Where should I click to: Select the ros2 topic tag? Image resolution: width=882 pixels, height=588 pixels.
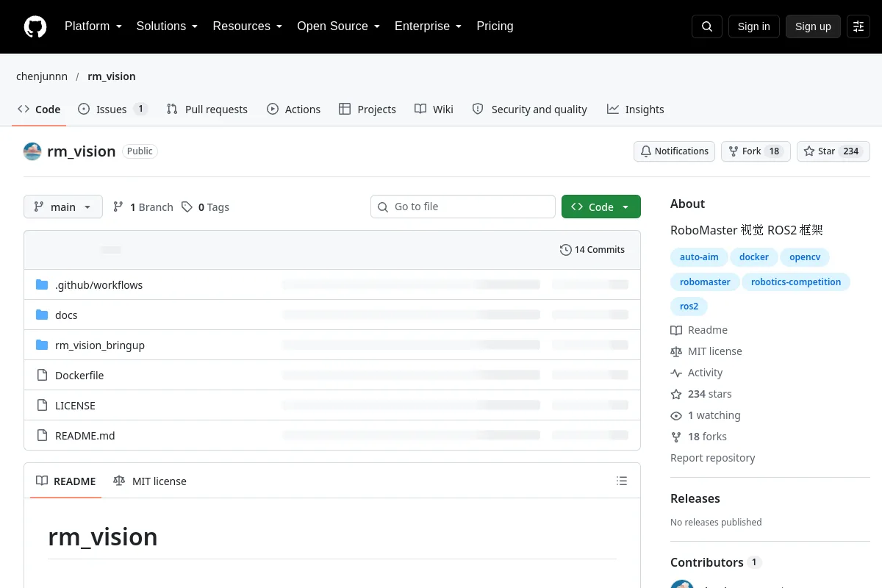689,306
